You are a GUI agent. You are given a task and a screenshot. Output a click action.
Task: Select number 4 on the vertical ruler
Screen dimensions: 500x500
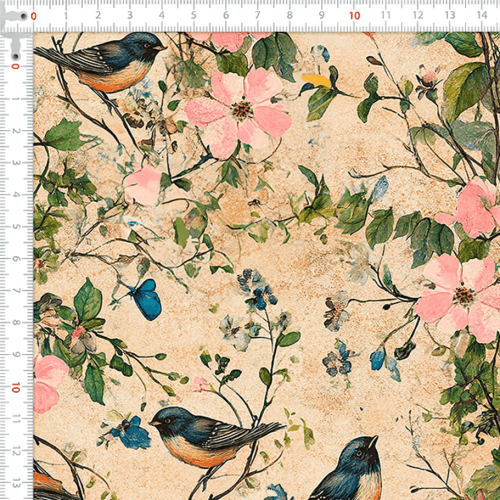(x=15, y=195)
